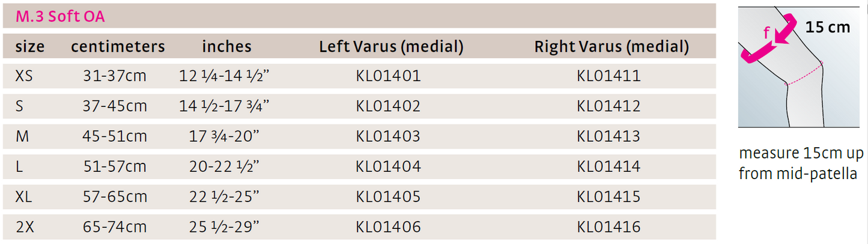The width and height of the screenshot is (868, 244).
Task: Select the size column header
Action: [x=30, y=47]
